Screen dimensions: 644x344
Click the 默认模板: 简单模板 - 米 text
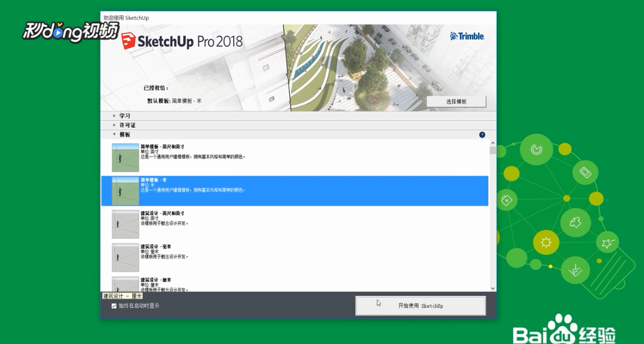[x=174, y=101]
